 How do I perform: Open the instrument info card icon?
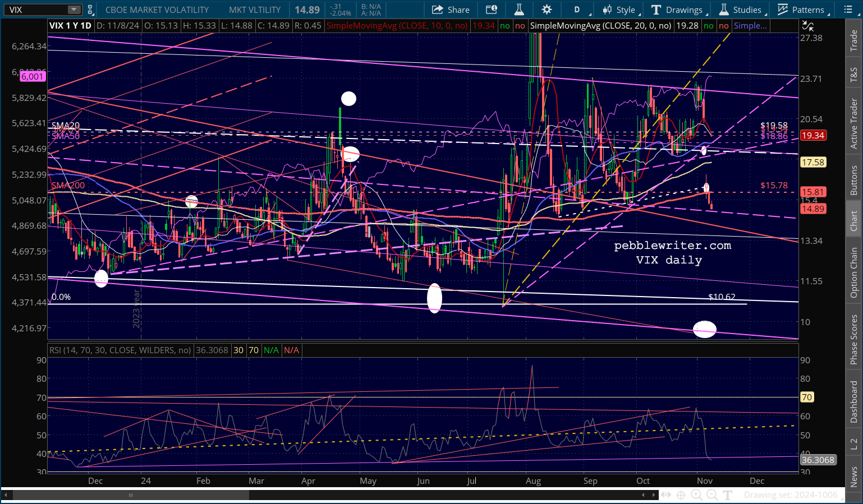click(492, 10)
